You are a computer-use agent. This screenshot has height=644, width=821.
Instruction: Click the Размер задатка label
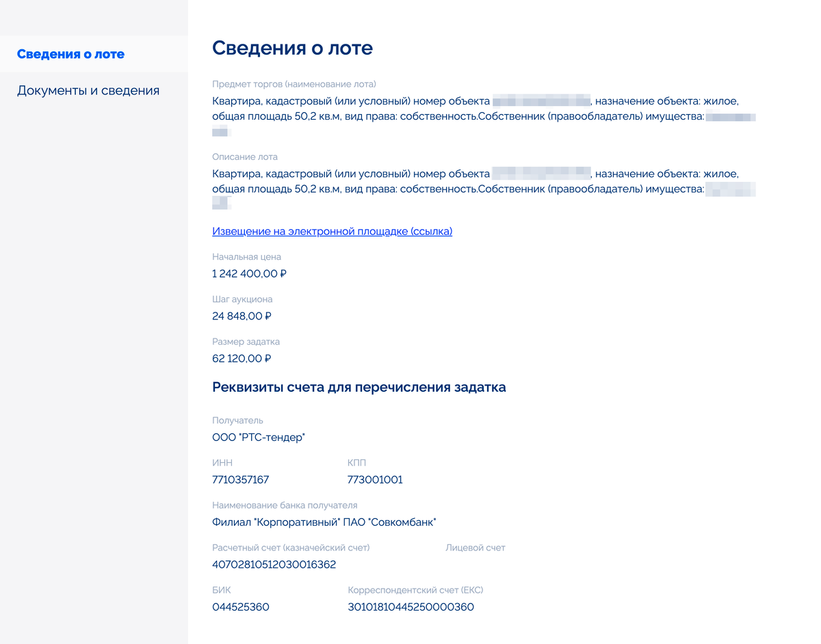tap(246, 342)
